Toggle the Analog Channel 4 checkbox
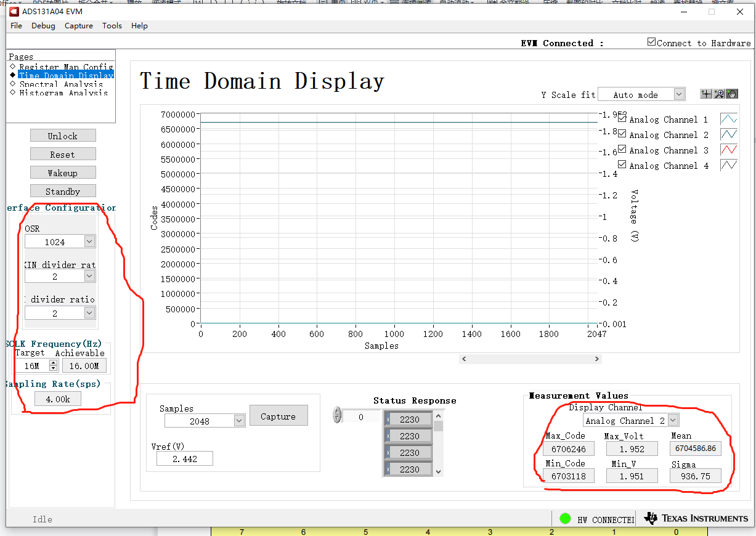The image size is (756, 536). pos(622,164)
